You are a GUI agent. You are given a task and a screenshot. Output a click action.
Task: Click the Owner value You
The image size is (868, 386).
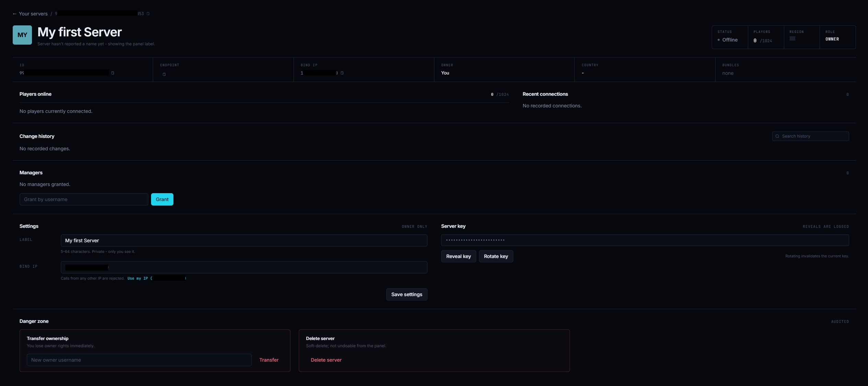(445, 73)
